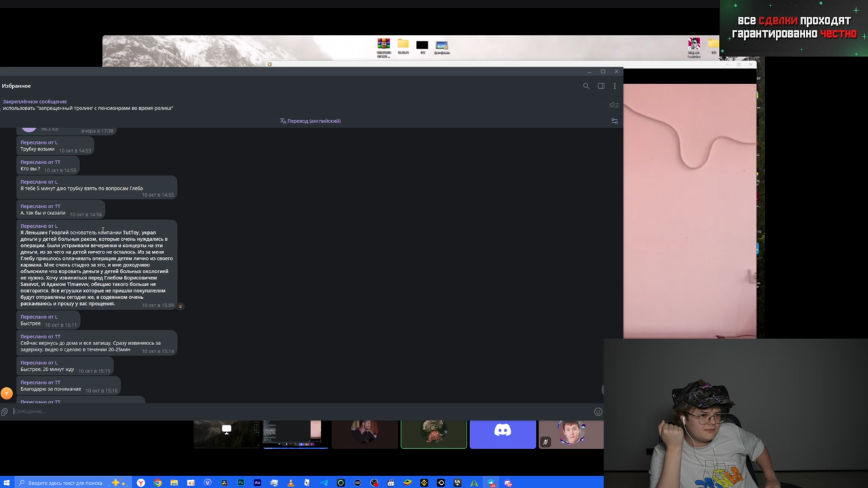The image size is (868, 488).
Task: Click Перевод (английский) translate button
Action: [x=310, y=121]
